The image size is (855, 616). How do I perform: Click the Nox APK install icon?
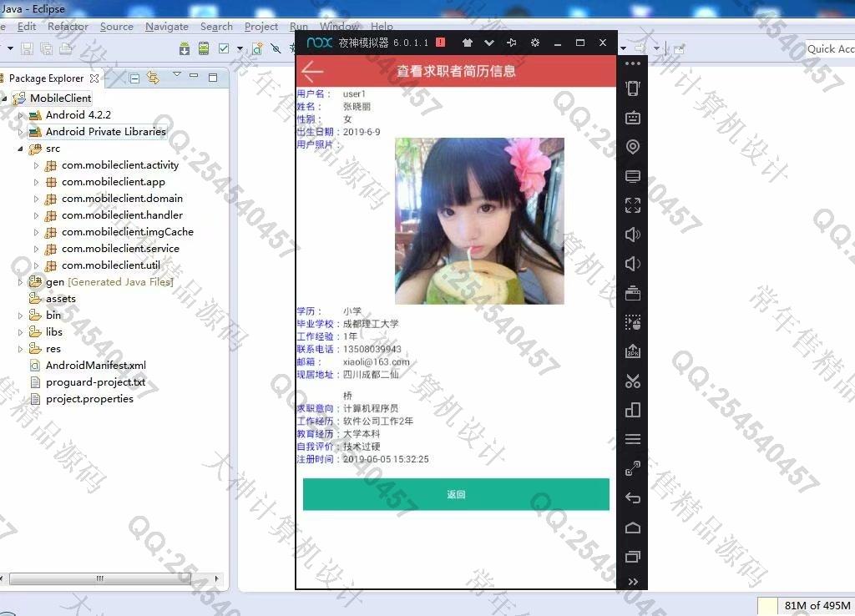[633, 351]
